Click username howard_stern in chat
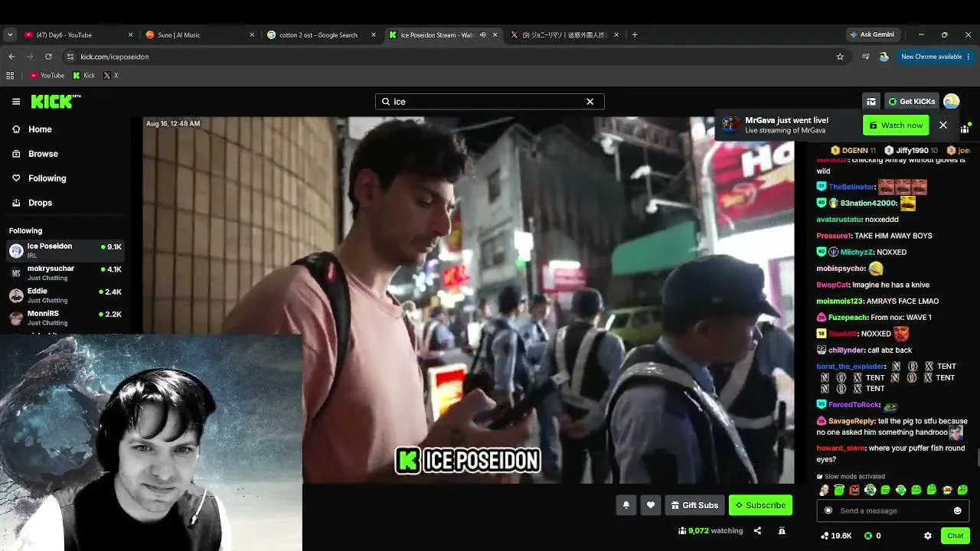This screenshot has width=980, height=551. tap(841, 448)
